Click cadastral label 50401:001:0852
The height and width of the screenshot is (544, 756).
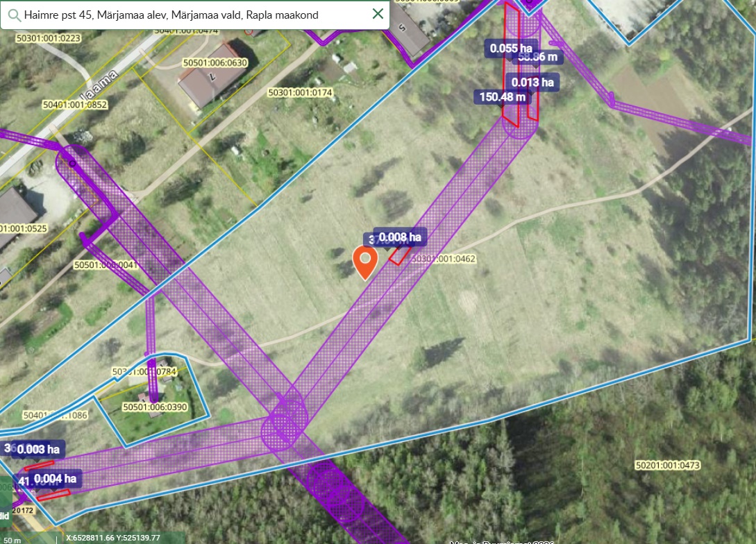tap(75, 105)
